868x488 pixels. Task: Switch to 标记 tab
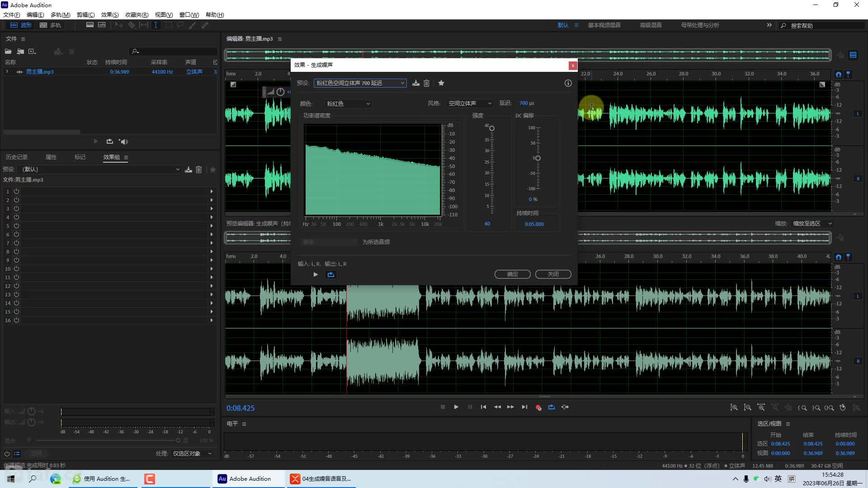[80, 157]
